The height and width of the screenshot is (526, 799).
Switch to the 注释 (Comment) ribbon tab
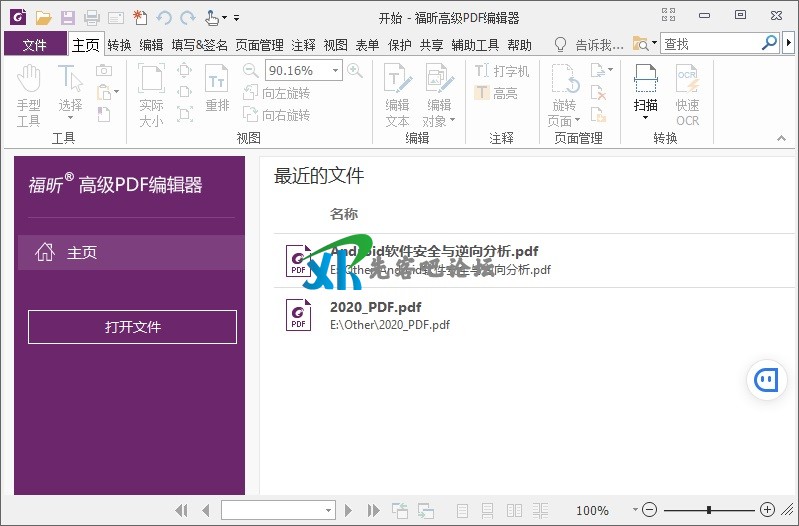(x=303, y=45)
